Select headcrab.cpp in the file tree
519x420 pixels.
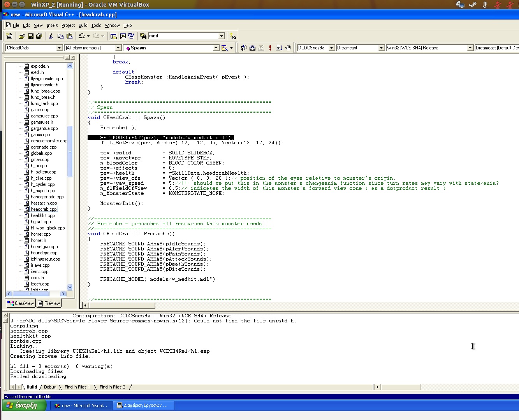coord(44,209)
